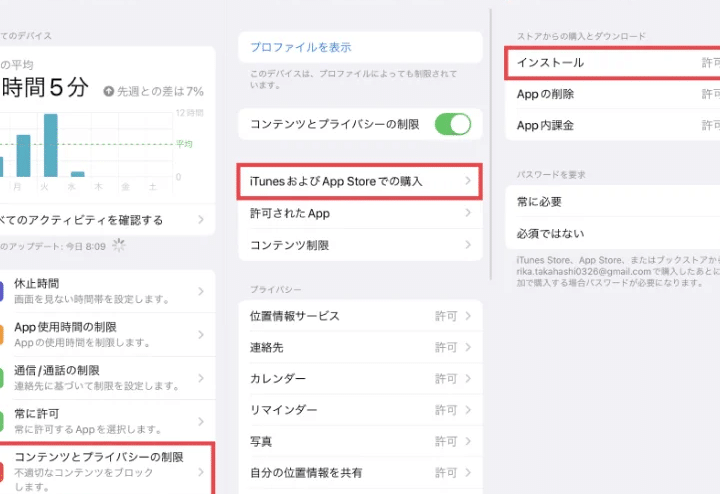Image resolution: width=720 pixels, height=494 pixels.
Task: Open 許可されたApp row
Action: point(360,213)
